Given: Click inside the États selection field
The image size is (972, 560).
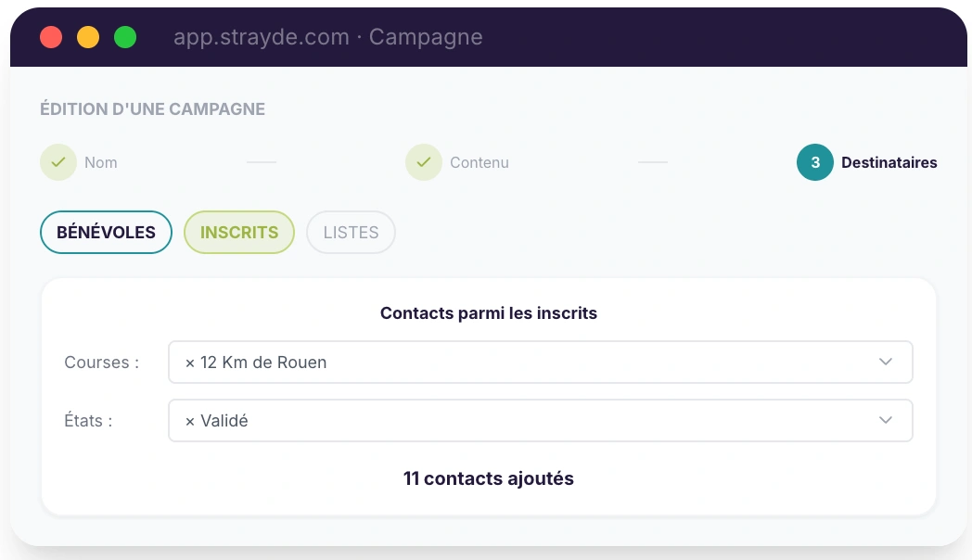Looking at the screenshot, I should click(x=556, y=421).
